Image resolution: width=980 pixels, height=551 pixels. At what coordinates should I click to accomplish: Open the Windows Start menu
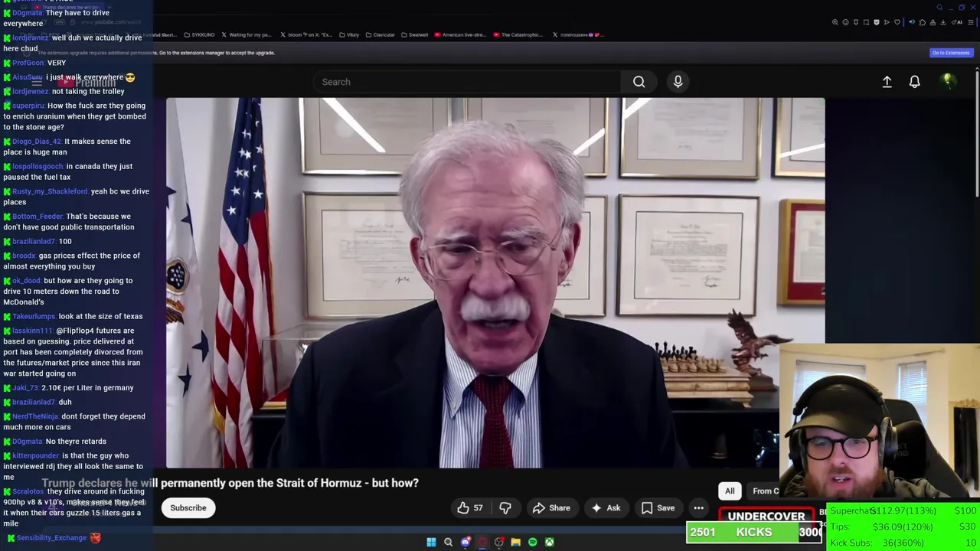pos(431,542)
